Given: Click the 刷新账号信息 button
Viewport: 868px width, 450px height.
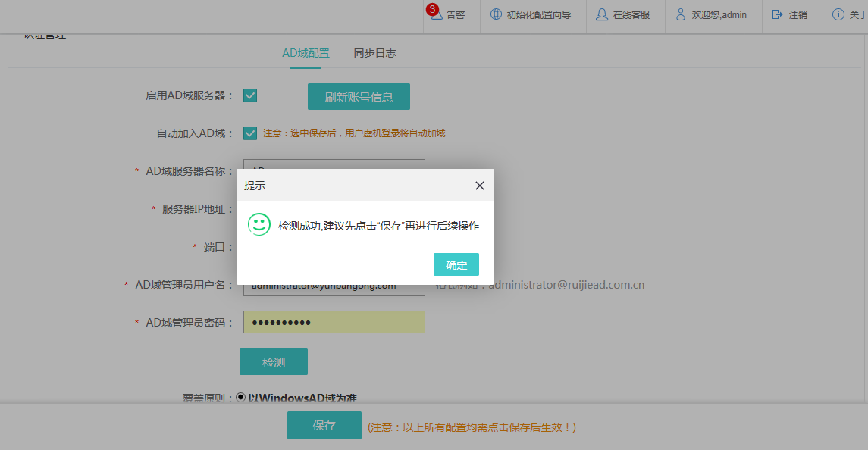Looking at the screenshot, I should 359,97.
